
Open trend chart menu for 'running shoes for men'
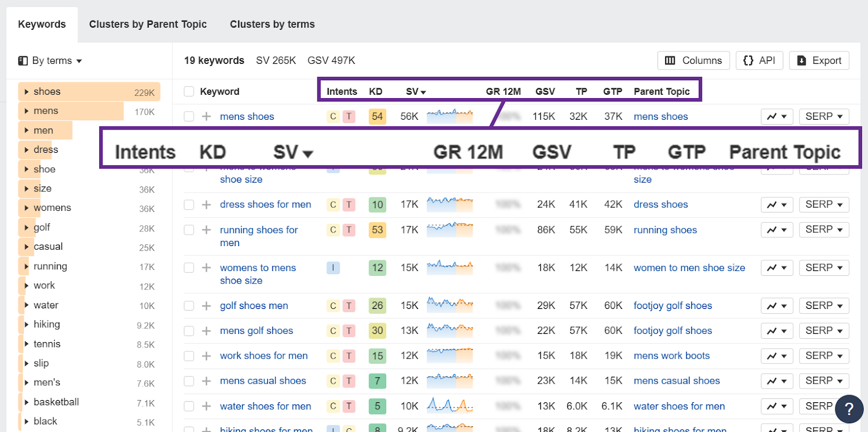click(777, 230)
